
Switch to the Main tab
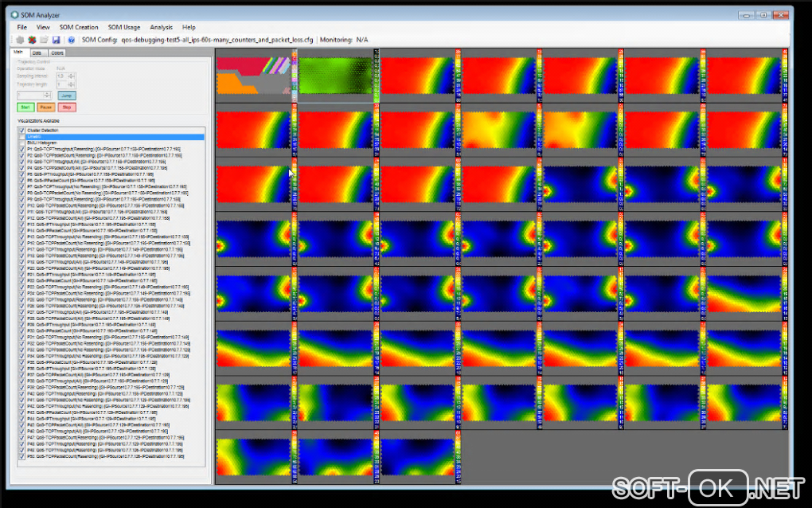coord(18,53)
